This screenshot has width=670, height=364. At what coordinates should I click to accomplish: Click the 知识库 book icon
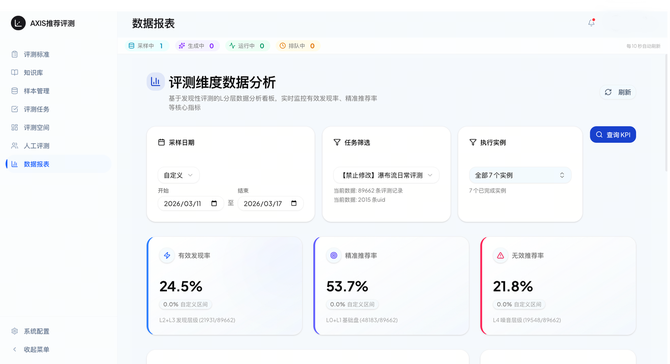tap(15, 73)
